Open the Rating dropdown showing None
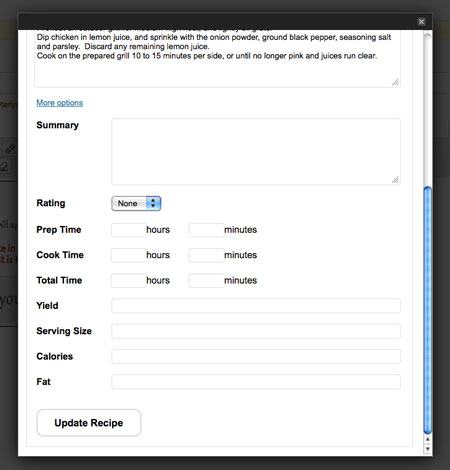The image size is (450, 470). (x=136, y=203)
